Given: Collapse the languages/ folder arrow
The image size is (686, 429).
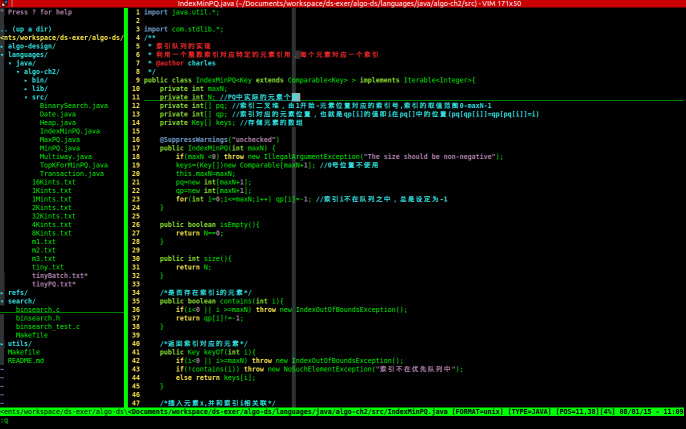Looking at the screenshot, I should (x=2, y=55).
